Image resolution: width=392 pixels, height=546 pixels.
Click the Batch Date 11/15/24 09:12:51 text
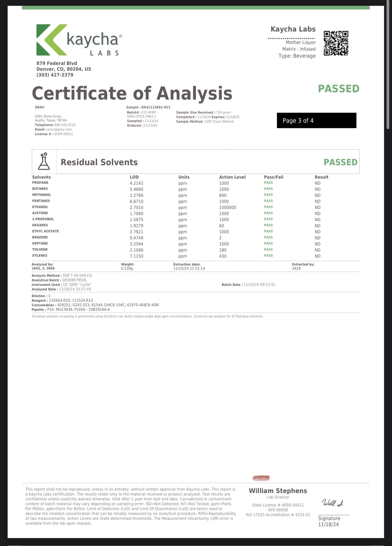coord(249,285)
